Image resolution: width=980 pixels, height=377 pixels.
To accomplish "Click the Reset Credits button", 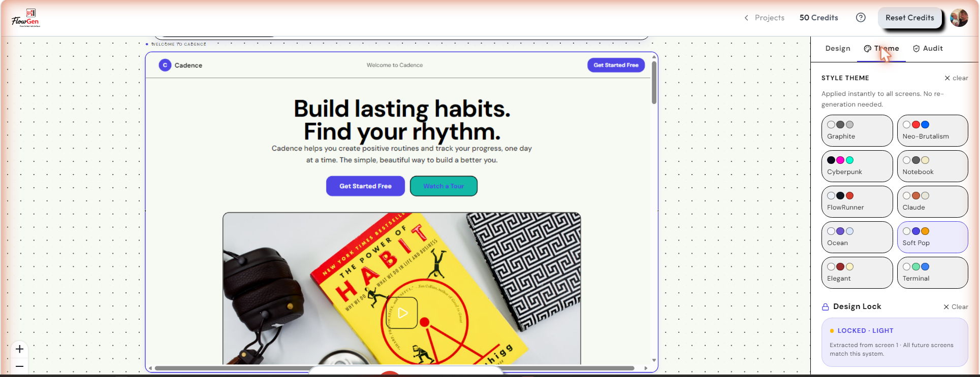I will tap(910, 18).
